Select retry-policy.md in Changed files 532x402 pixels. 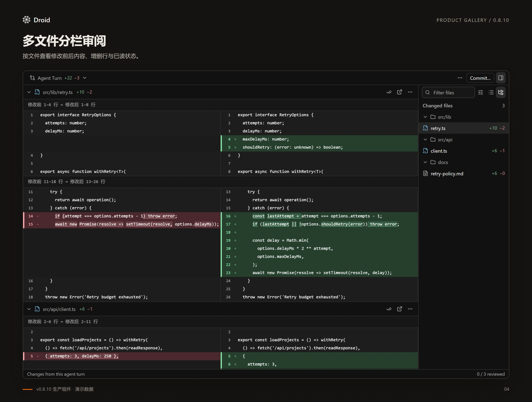coord(464,173)
